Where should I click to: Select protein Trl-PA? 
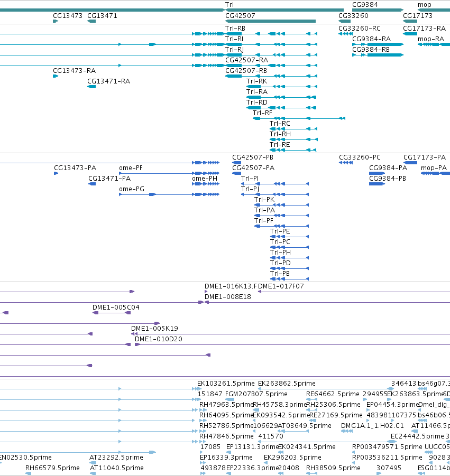click(264, 210)
